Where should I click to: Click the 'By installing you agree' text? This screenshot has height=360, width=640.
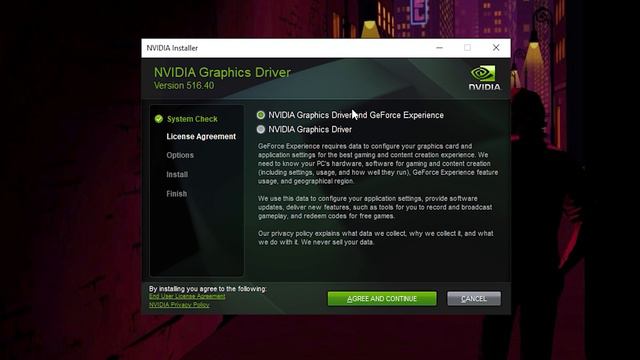208,289
